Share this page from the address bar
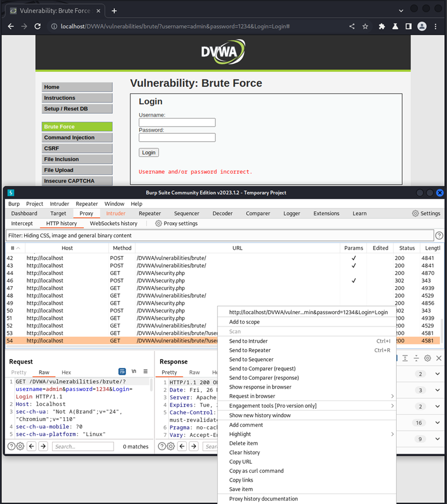Viewport: 447px width, 504px height. click(352, 26)
